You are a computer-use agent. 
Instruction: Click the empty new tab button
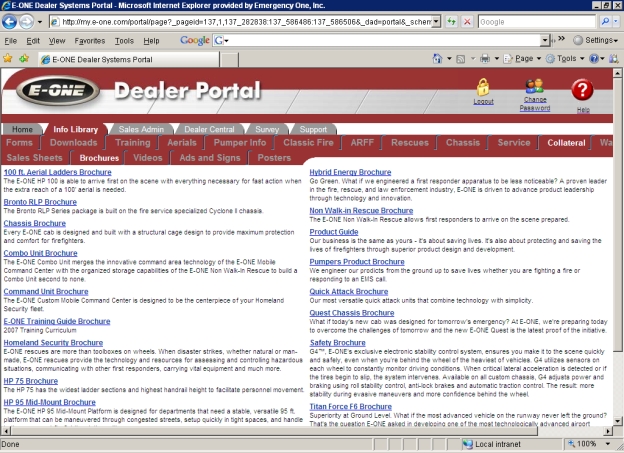pyautogui.click(x=230, y=59)
